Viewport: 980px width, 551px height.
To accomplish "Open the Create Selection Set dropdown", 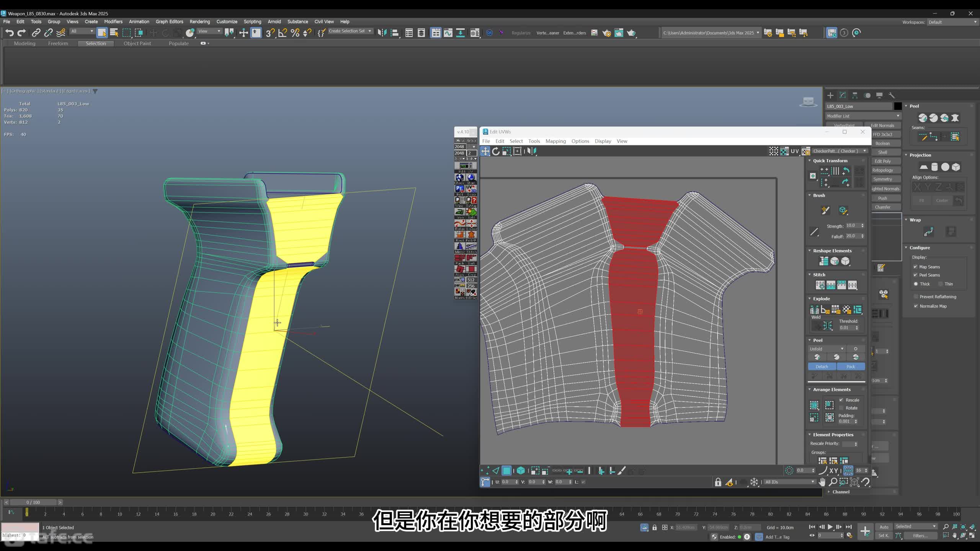I will click(350, 31).
